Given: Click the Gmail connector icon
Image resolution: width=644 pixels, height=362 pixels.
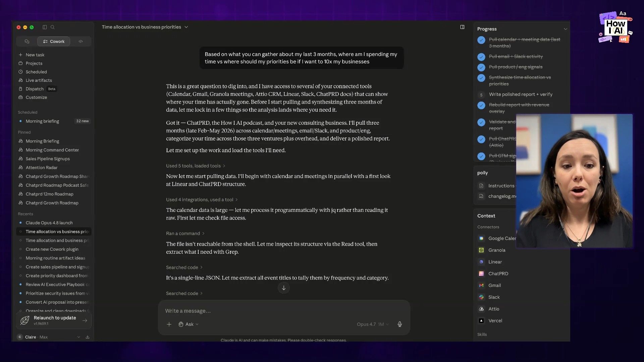Looking at the screenshot, I should 481,286.
